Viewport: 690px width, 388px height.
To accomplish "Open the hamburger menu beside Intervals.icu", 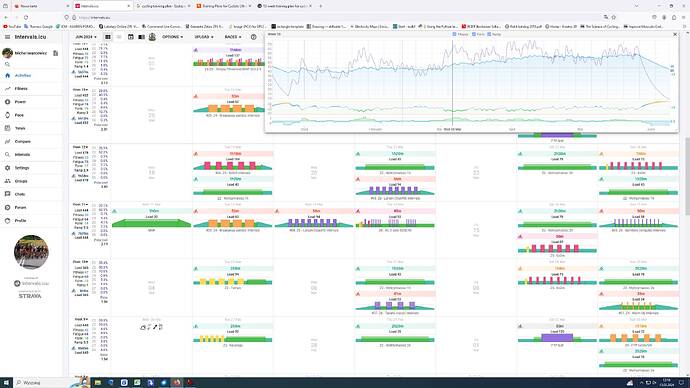I will (7, 37).
